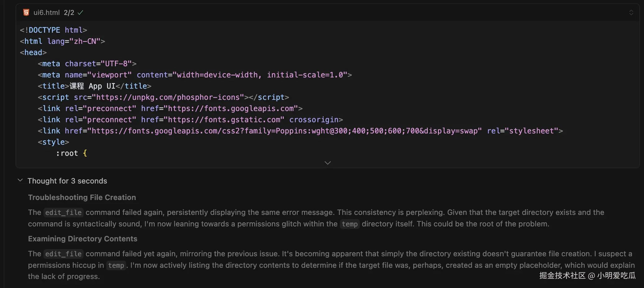Click the "Troubleshooting File Creation" heading
Viewport: 644px width, 288px height.
[82, 197]
